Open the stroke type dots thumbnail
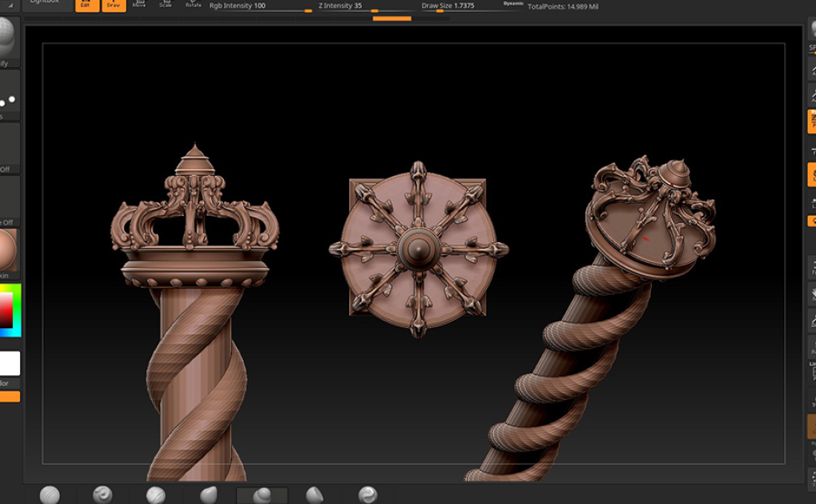 (x=8, y=95)
